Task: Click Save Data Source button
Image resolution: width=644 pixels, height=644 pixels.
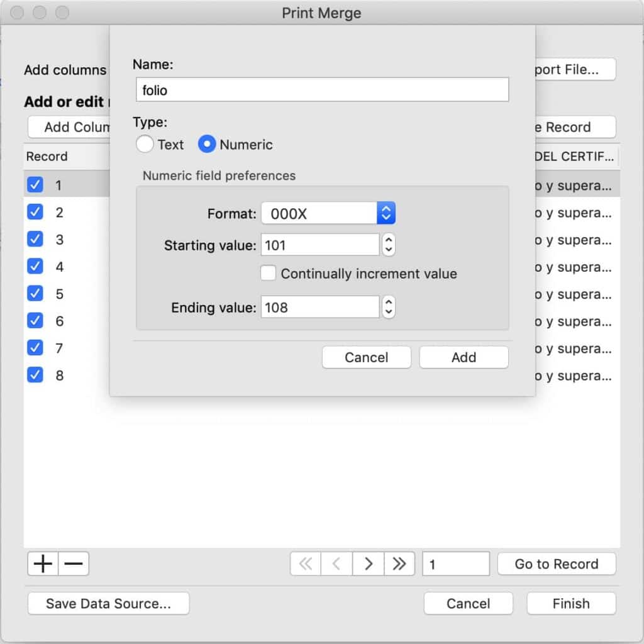Action: click(x=108, y=604)
